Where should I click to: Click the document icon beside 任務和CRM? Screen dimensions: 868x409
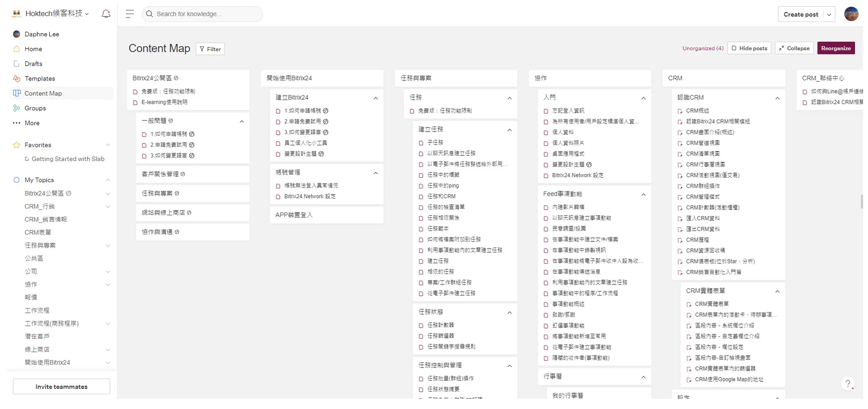point(421,196)
